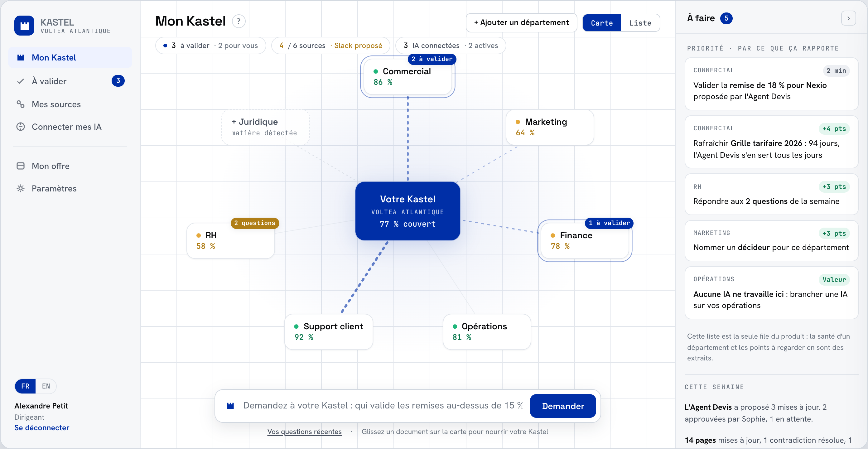Click Ajouter un département button
868x449 pixels.
(x=521, y=22)
